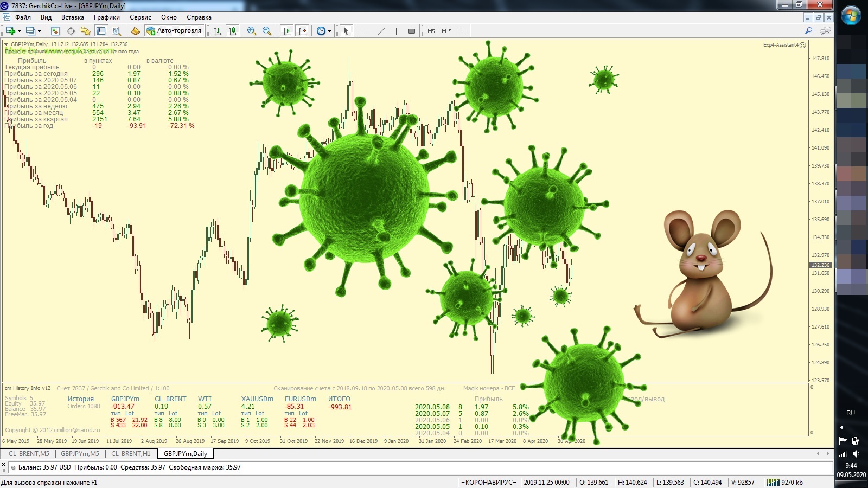Switch chart to candlestick display
868x488 pixels.
[x=233, y=31]
